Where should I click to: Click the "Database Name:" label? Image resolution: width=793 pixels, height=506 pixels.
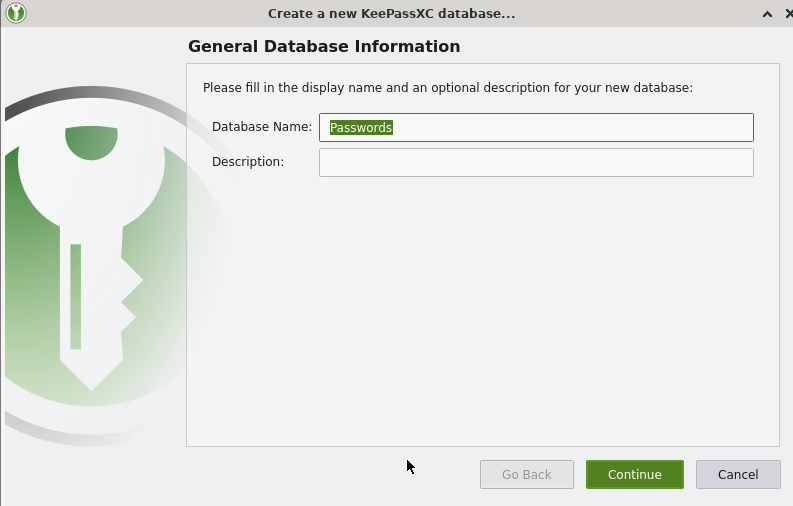click(262, 127)
